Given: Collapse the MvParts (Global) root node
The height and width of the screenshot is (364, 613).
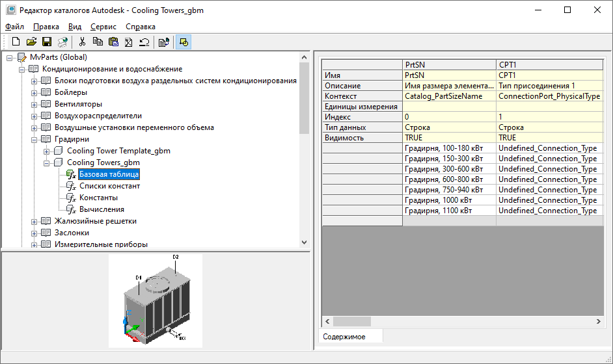Looking at the screenshot, I should 9,58.
